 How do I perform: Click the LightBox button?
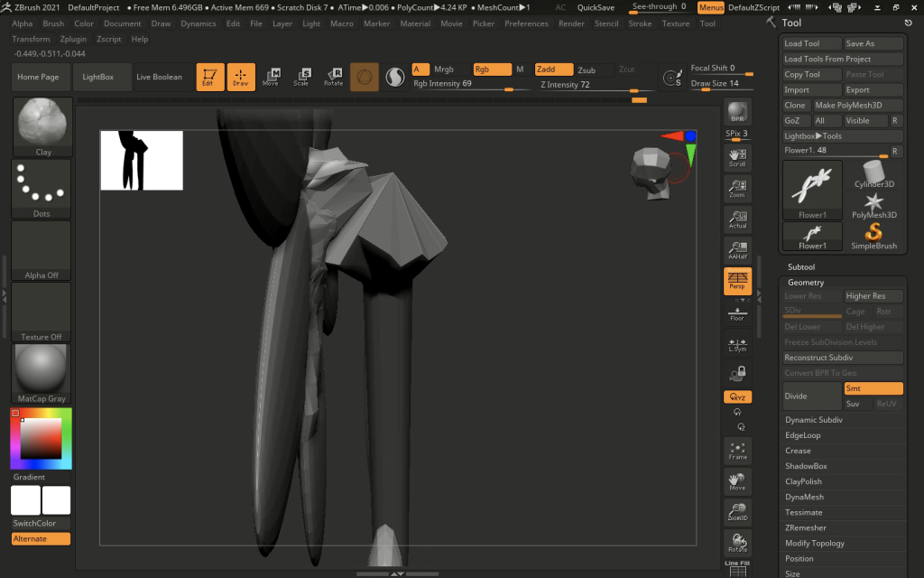(98, 77)
